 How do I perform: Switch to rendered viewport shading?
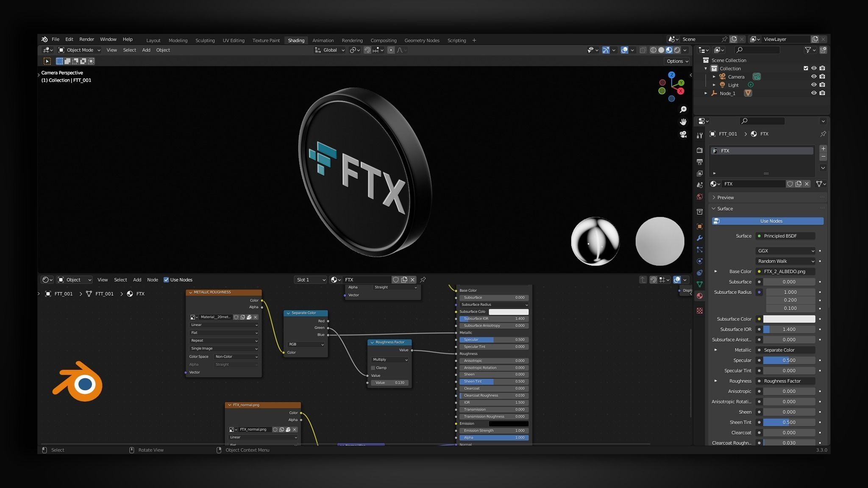(x=677, y=50)
